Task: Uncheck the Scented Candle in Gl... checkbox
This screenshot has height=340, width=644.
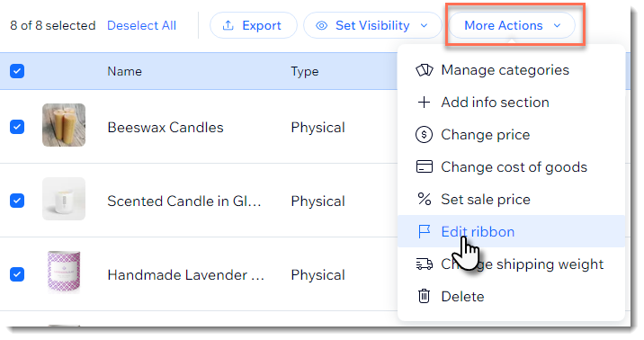Action: tap(17, 201)
